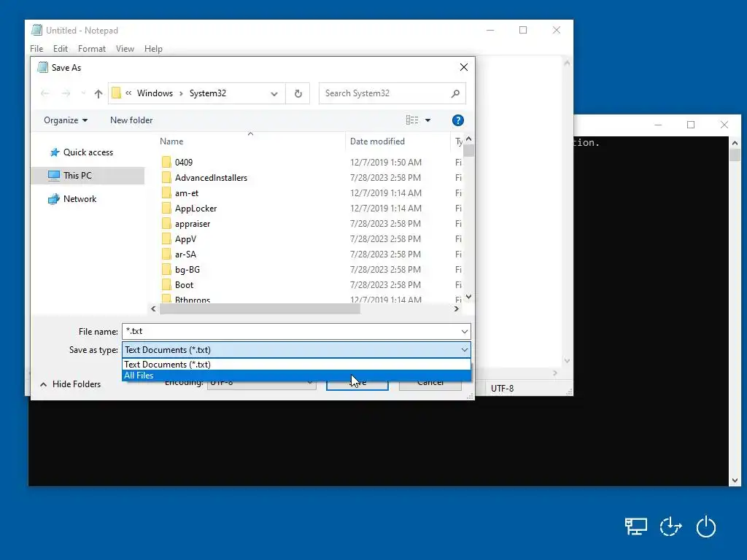Click the refresh icon in address bar
The width and height of the screenshot is (747, 560).
point(298,94)
